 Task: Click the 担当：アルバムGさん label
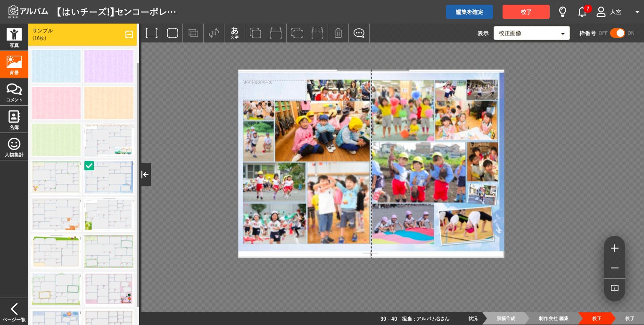coord(425,319)
